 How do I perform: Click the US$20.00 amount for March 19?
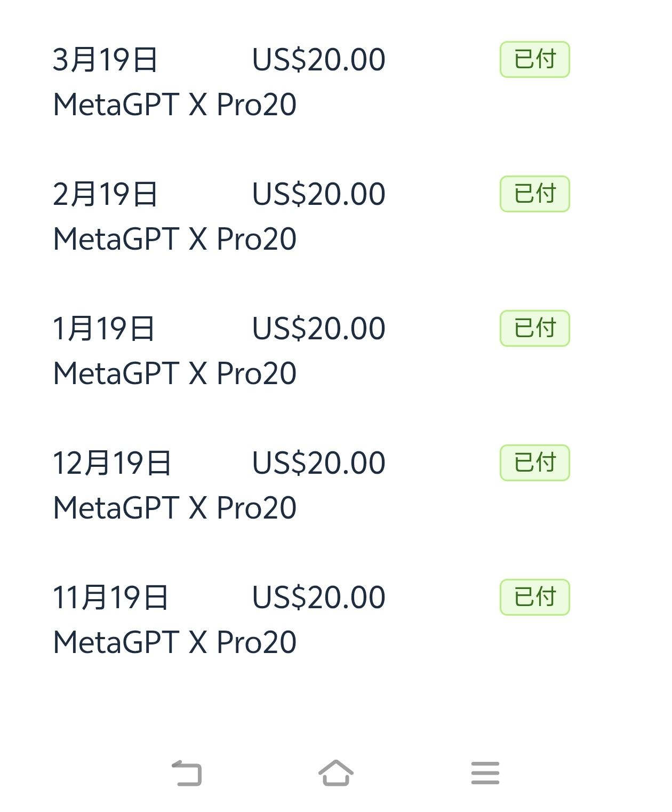point(318,59)
